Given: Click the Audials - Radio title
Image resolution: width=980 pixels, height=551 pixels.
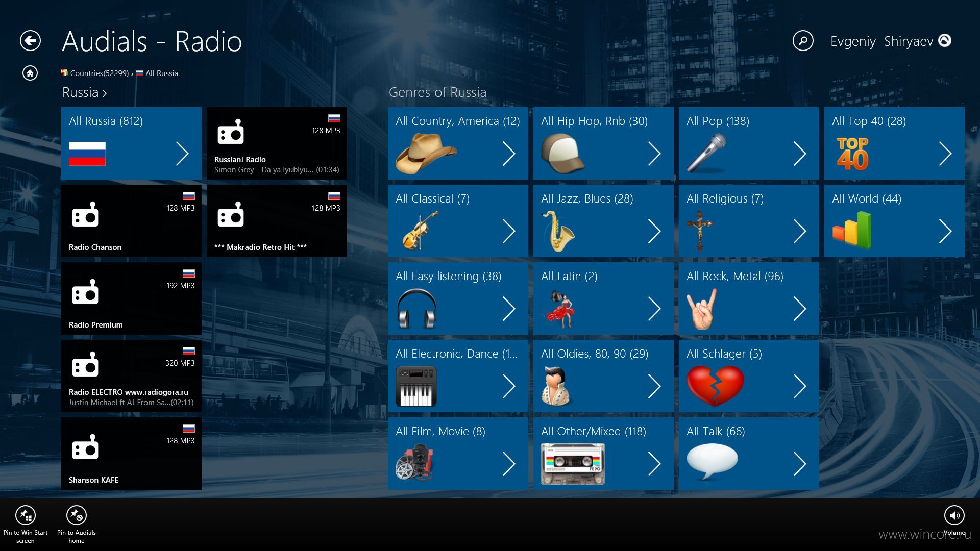Looking at the screenshot, I should (x=152, y=41).
